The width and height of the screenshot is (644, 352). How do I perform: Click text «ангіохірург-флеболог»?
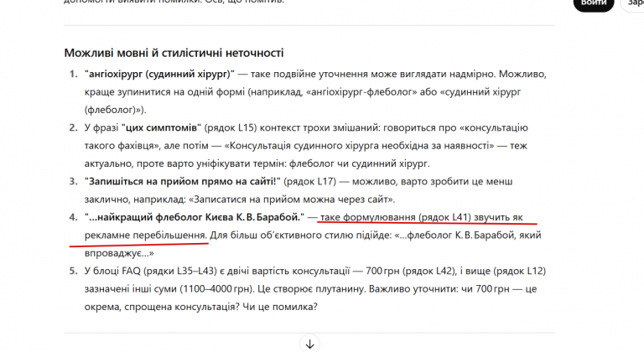click(x=361, y=92)
